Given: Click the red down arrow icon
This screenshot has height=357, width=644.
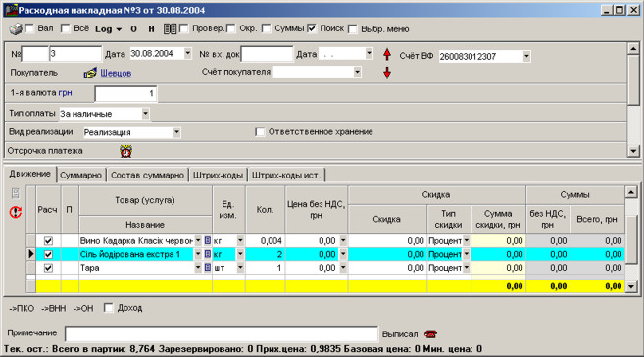Looking at the screenshot, I should [x=387, y=73].
